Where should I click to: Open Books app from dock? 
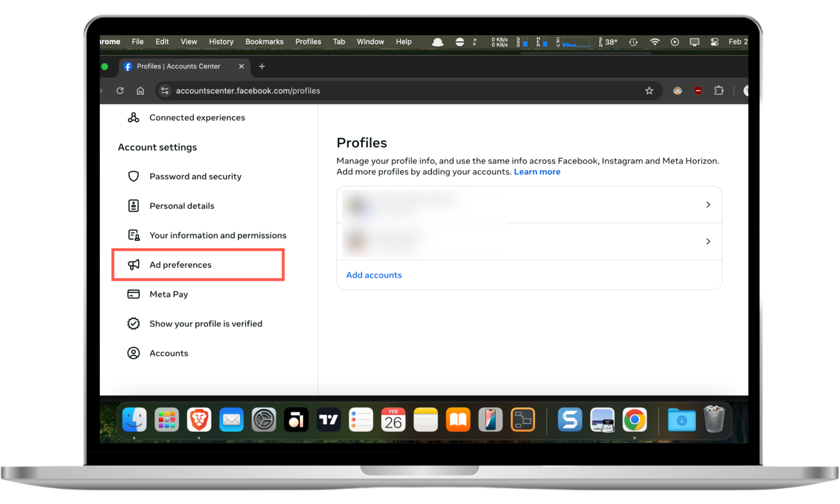tap(458, 420)
